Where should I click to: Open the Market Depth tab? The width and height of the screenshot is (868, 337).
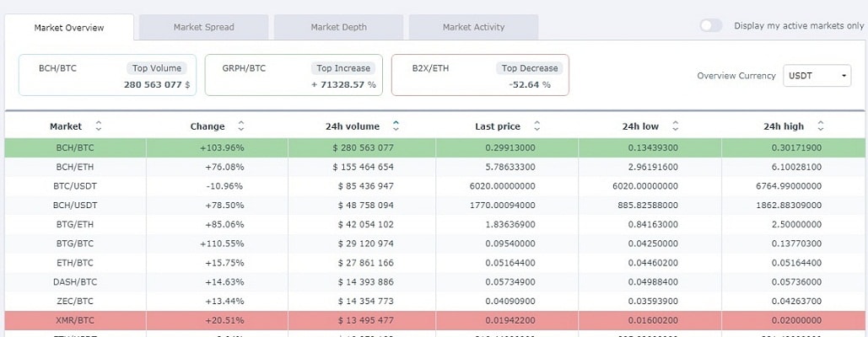pyautogui.click(x=338, y=27)
